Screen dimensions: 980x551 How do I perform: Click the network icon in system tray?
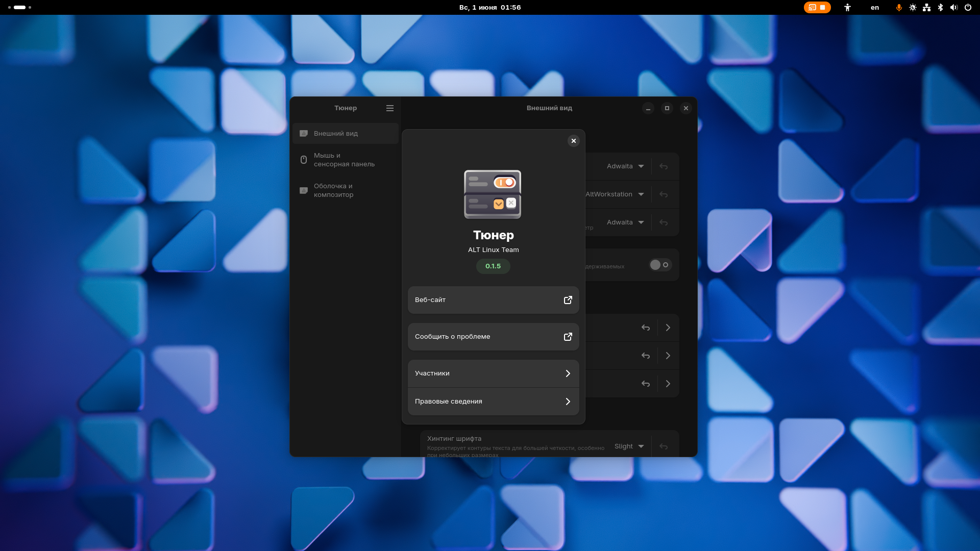(926, 7)
